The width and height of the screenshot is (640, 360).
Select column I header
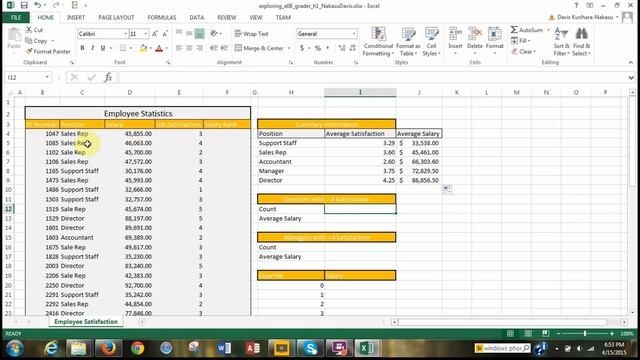[x=360, y=93]
